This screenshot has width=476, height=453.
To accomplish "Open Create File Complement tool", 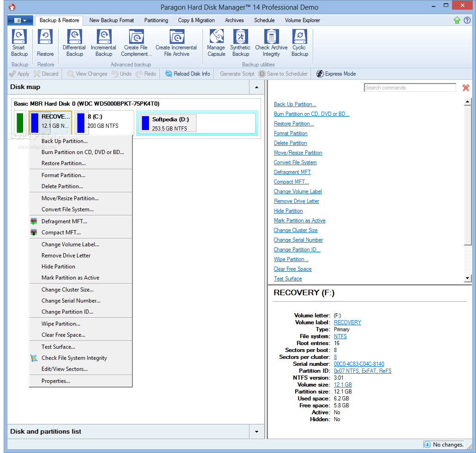I will click(x=136, y=43).
